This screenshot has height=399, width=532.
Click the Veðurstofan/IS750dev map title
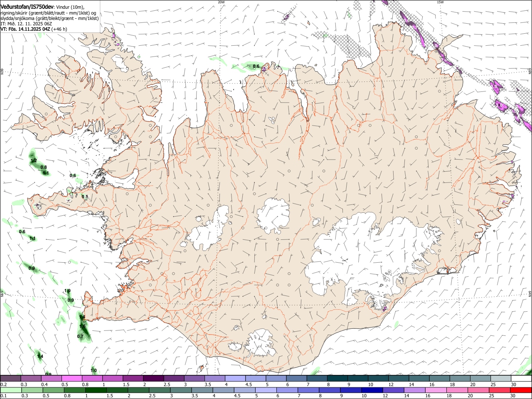27,7
